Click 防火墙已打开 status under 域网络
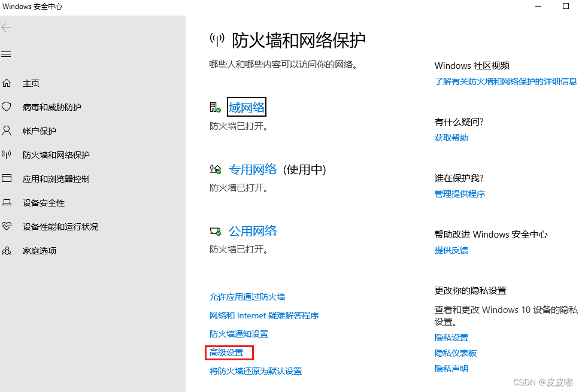The width and height of the screenshot is (582, 392). click(x=239, y=126)
